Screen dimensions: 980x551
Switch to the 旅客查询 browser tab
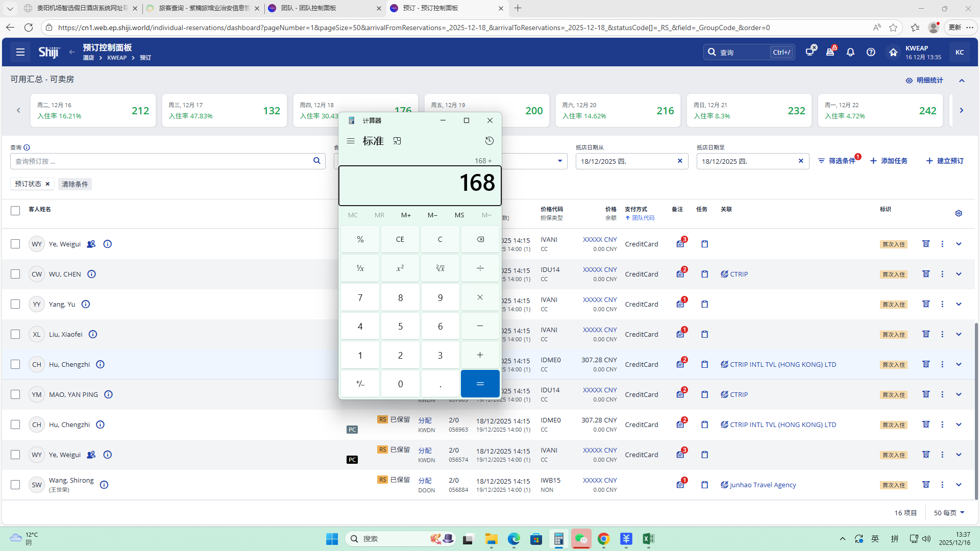click(x=203, y=8)
